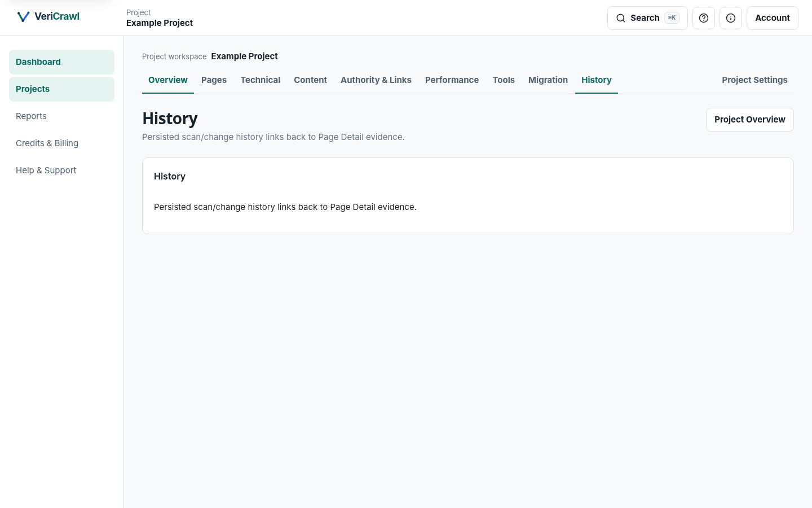Click the info circle icon
The height and width of the screenshot is (508, 812).
(731, 18)
